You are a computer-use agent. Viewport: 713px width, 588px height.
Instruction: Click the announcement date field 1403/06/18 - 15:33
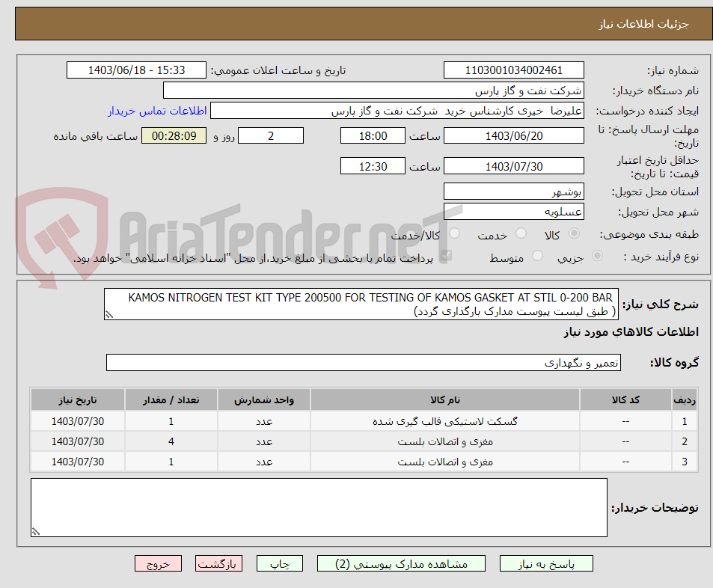pyautogui.click(x=136, y=70)
